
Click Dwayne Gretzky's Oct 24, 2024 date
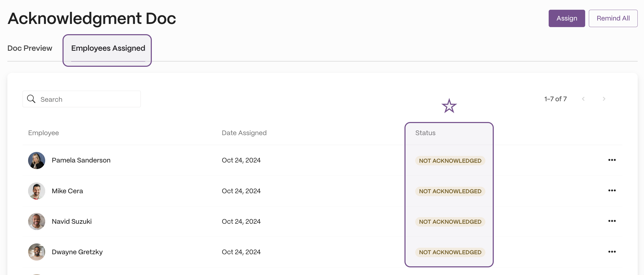click(241, 252)
